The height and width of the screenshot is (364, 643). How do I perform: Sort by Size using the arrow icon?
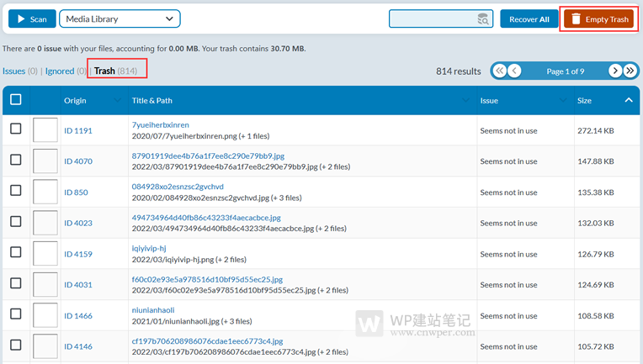(628, 101)
